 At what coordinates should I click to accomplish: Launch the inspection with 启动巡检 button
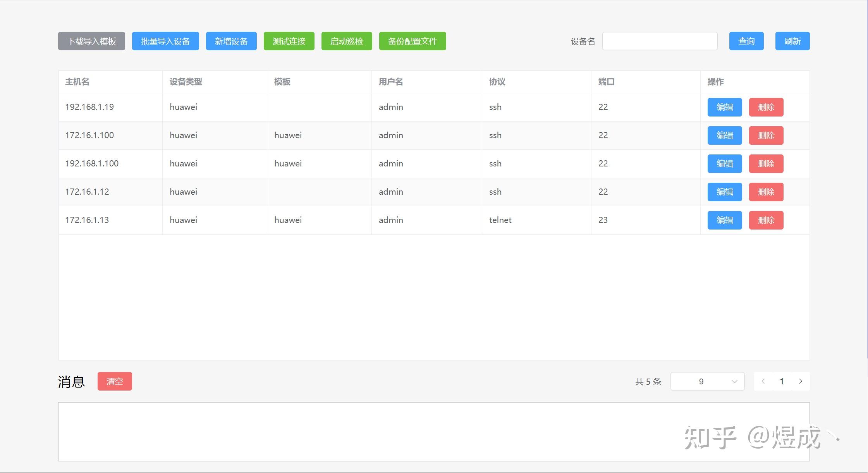(x=347, y=41)
